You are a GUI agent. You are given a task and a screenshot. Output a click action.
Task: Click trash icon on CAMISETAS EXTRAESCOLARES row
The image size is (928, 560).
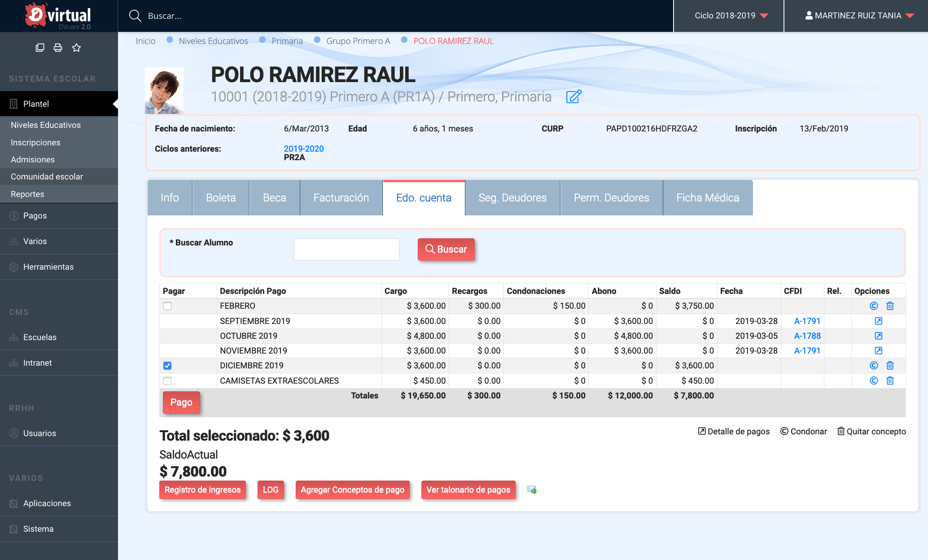click(x=890, y=381)
